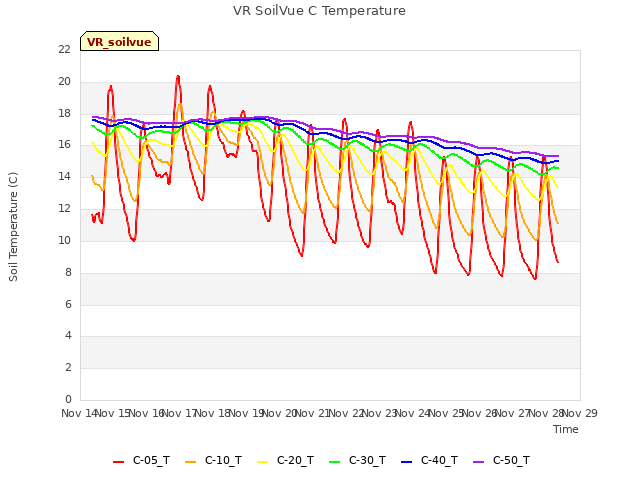
Task: Click the Soil Temperature (C) axis label
Action: tap(13, 227)
